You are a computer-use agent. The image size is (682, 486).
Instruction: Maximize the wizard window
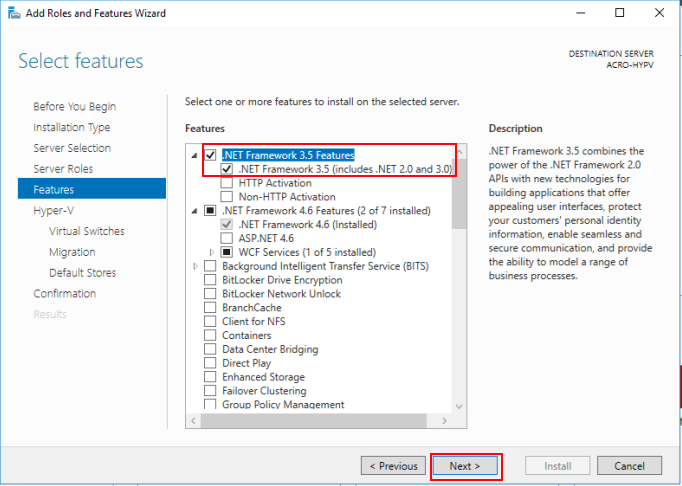[x=619, y=13]
